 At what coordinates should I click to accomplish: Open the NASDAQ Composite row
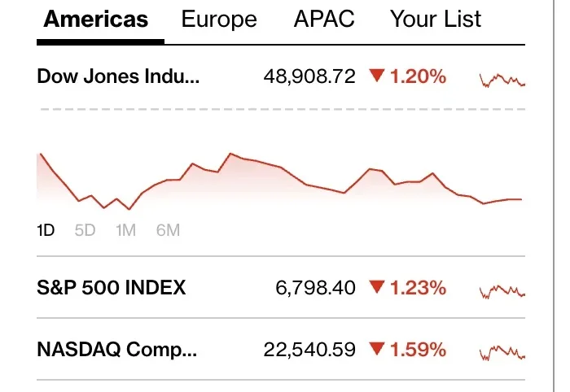117,350
